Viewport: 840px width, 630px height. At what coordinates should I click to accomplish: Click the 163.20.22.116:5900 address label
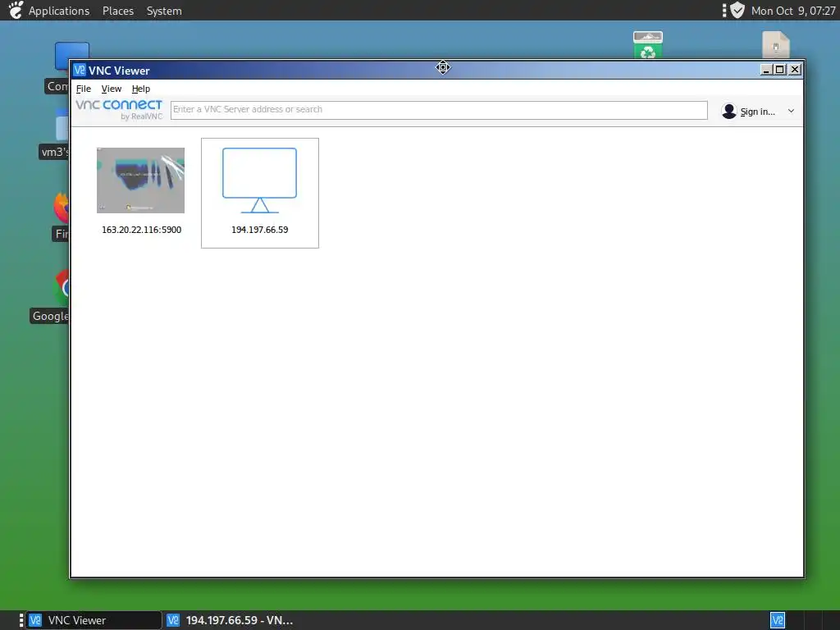click(x=141, y=230)
